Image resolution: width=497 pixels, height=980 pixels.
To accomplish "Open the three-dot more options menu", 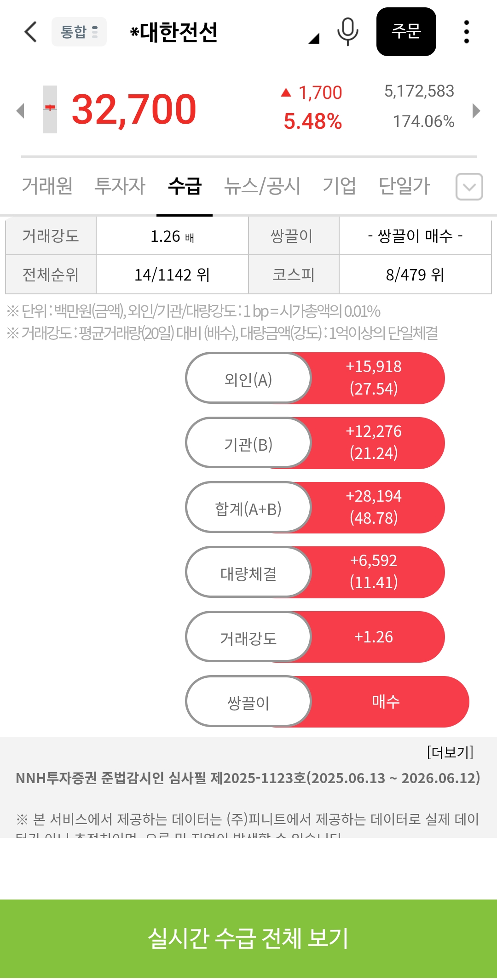I will point(466,32).
